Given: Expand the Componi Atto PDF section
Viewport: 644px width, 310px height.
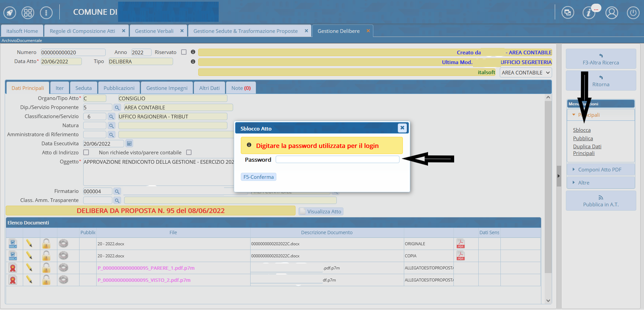Looking at the screenshot, I should pyautogui.click(x=599, y=170).
